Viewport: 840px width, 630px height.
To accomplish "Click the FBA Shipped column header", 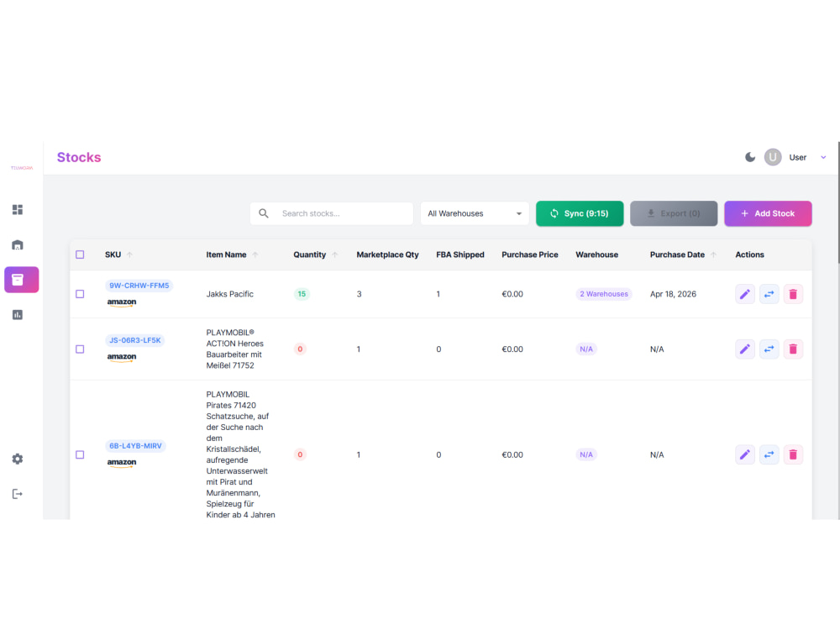I will 460,255.
